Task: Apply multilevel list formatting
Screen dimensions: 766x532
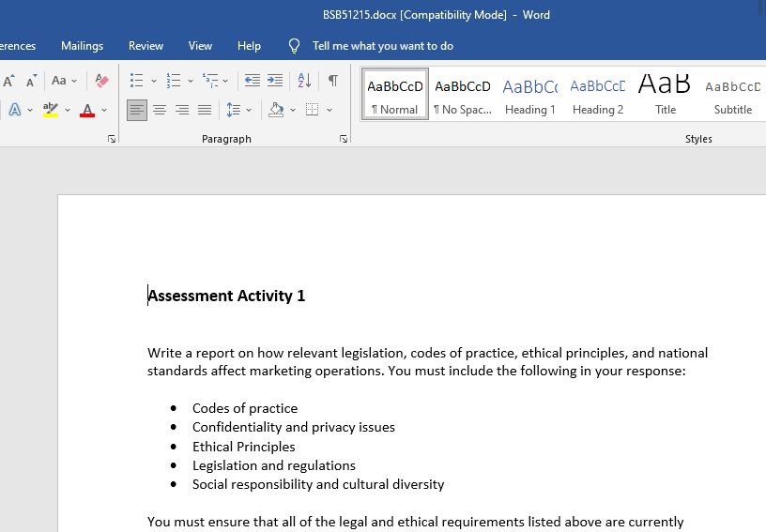Action: (210, 81)
